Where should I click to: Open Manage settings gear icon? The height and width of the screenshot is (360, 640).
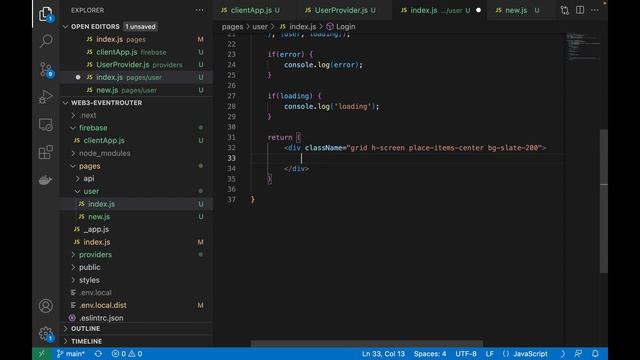pos(46,334)
